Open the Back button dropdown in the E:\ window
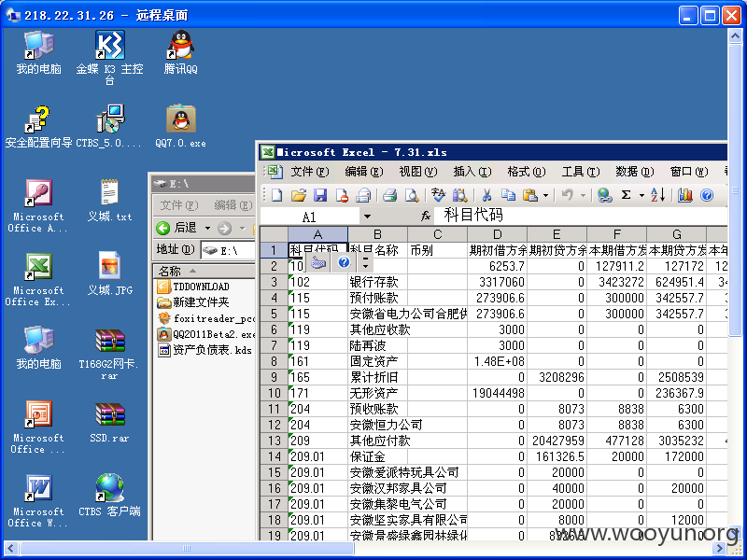Viewport: 747px width, 560px height. coord(207,228)
